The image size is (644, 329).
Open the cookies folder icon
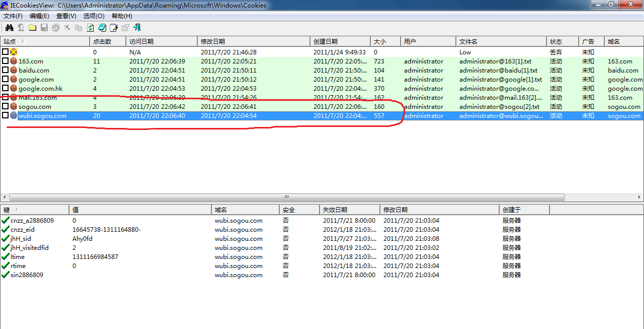pos(32,28)
